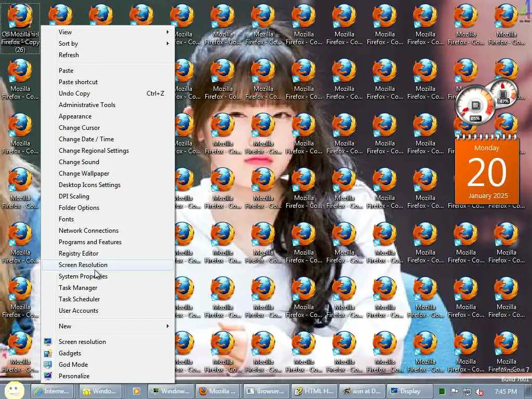Open Change Regional Settings entry
532x399 pixels.
point(108,151)
